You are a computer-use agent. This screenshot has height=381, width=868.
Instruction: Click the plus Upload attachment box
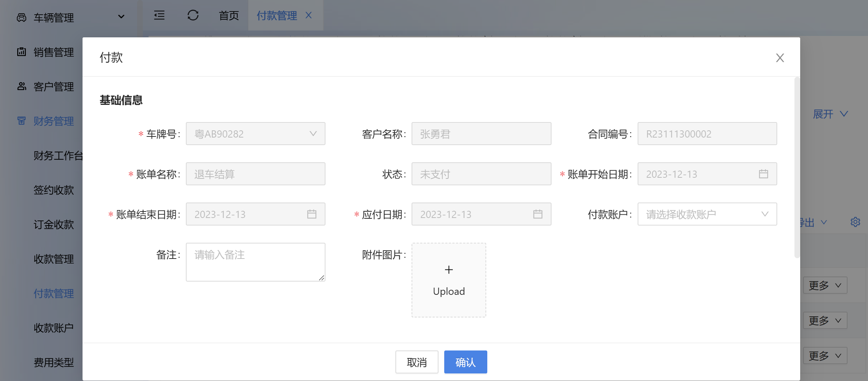tap(449, 280)
